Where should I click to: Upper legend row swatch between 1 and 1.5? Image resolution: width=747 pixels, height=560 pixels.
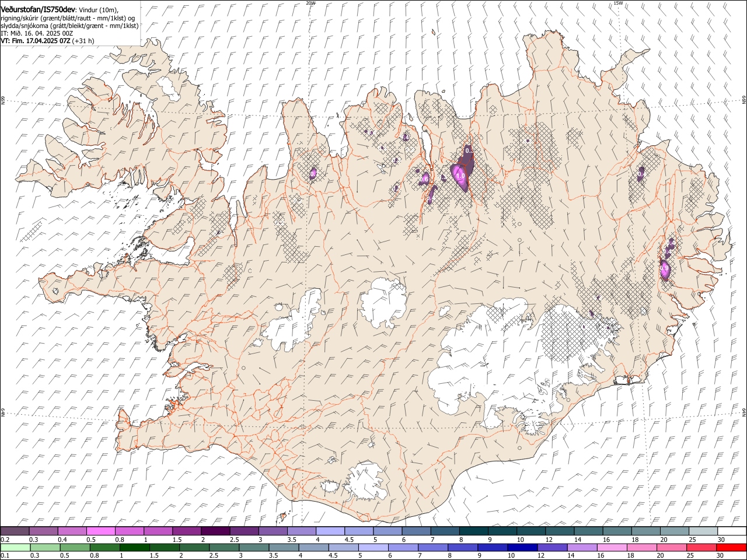[x=158, y=531]
